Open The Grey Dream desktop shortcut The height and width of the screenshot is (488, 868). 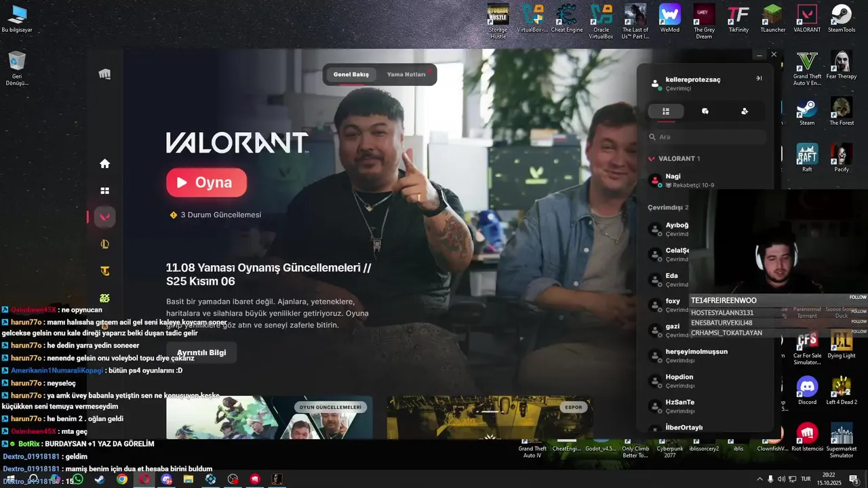(704, 22)
